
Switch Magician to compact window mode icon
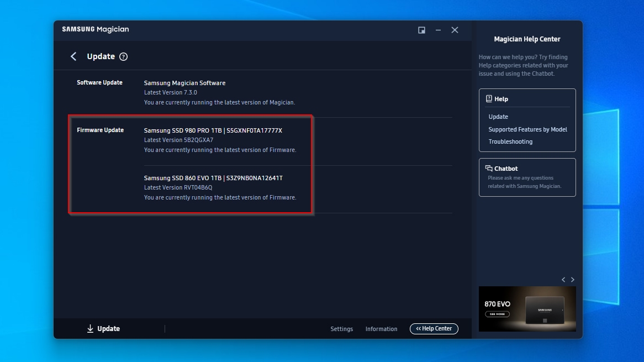tap(421, 30)
